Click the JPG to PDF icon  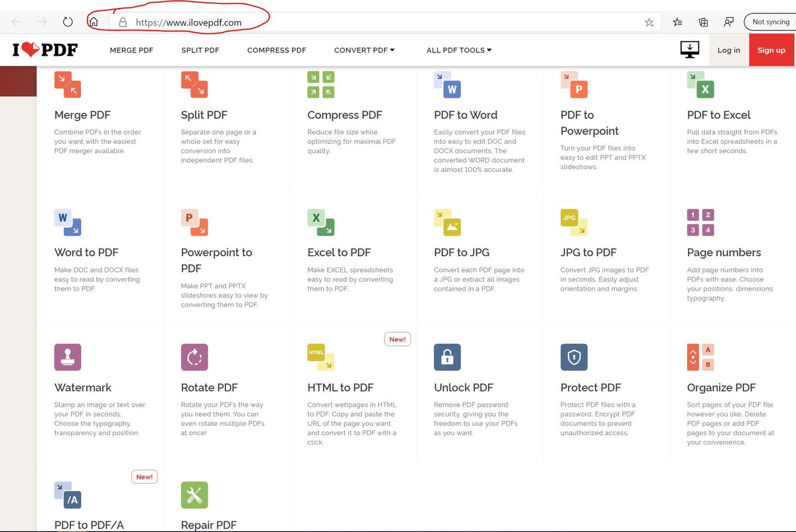[574, 222]
